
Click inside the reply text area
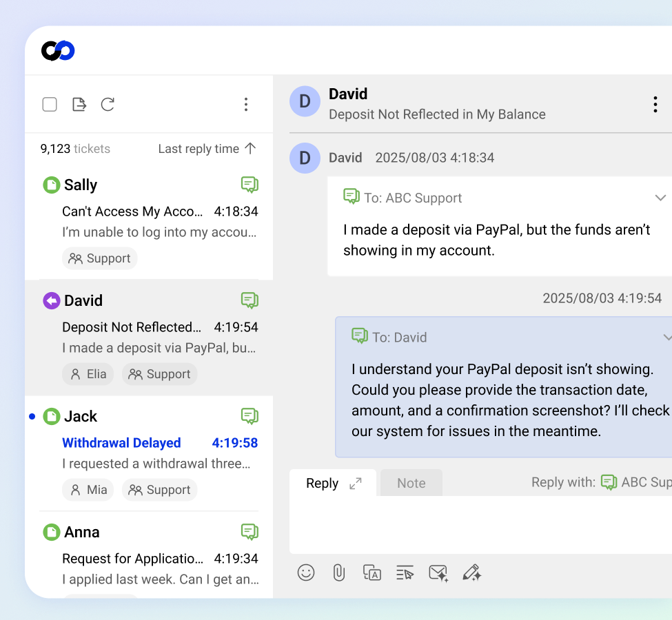pos(480,525)
